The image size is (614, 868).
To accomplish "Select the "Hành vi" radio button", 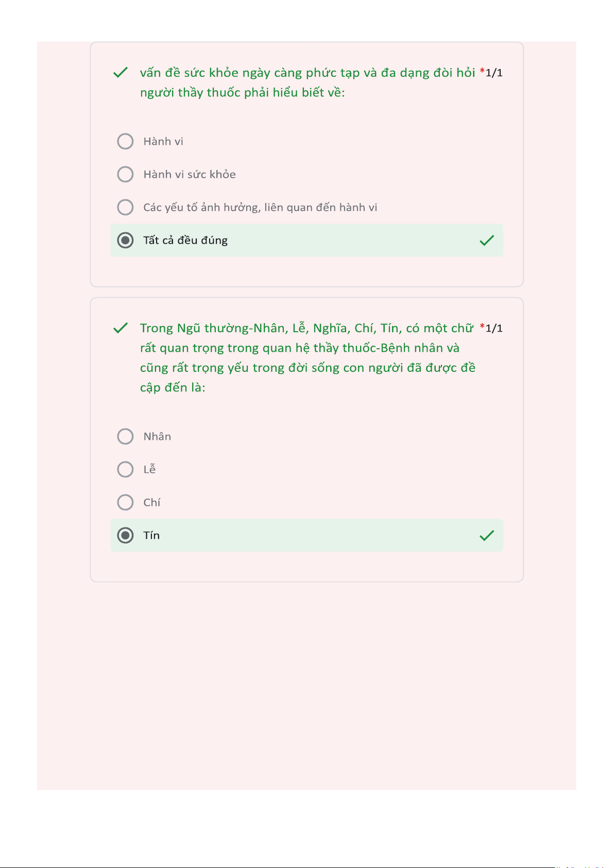I will point(125,142).
